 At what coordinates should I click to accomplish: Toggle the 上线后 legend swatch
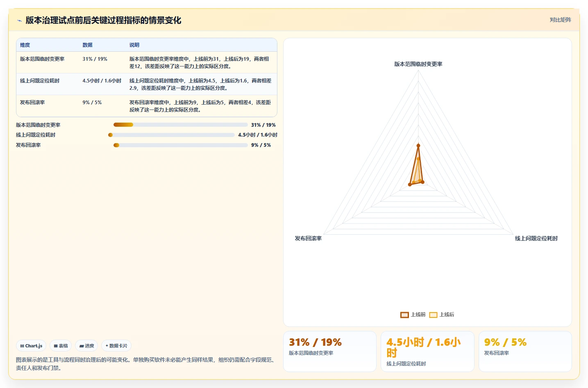click(433, 315)
